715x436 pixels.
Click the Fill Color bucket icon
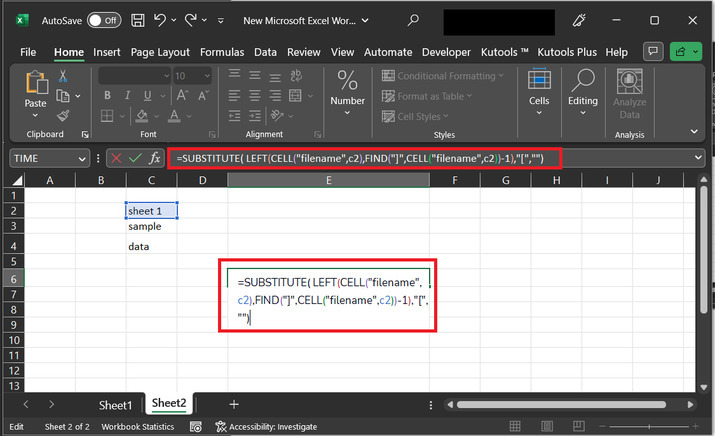(x=142, y=116)
